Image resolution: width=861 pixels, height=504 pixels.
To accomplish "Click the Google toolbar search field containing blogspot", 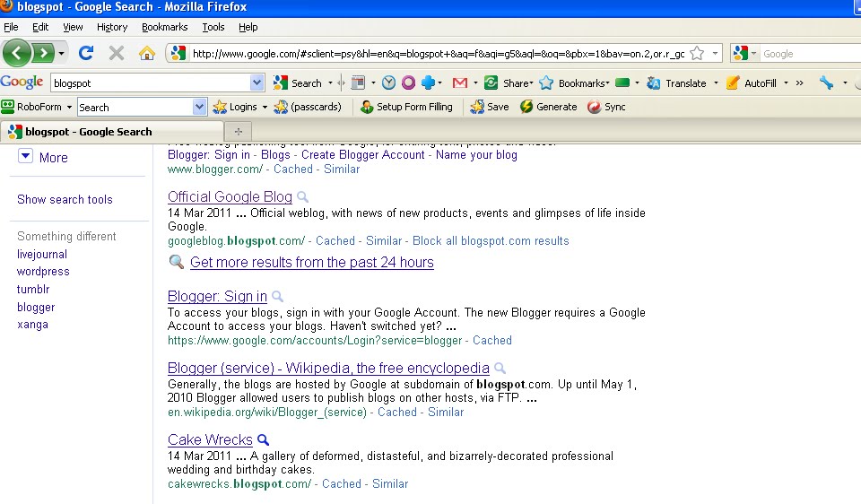I will [x=151, y=83].
